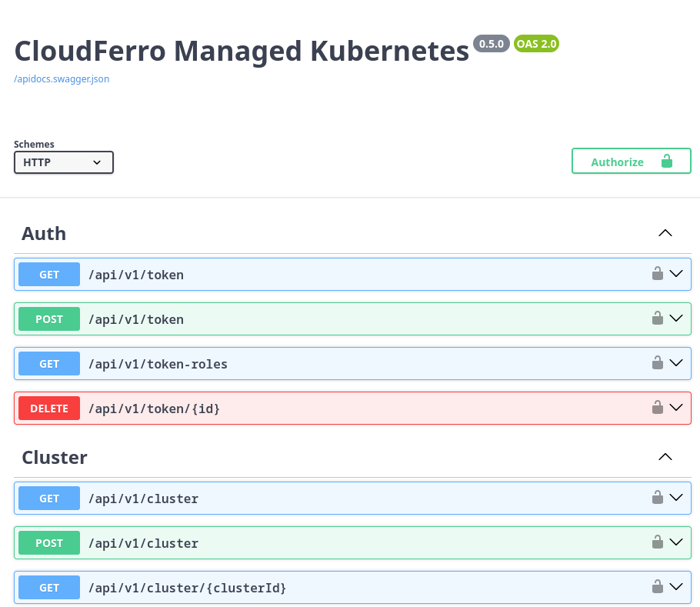Collapse the Cluster section

coord(665,456)
